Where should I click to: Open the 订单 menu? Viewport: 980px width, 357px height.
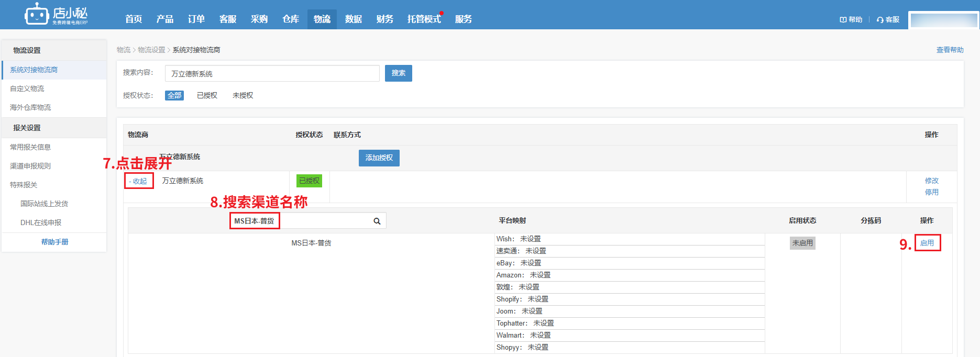[x=196, y=19]
